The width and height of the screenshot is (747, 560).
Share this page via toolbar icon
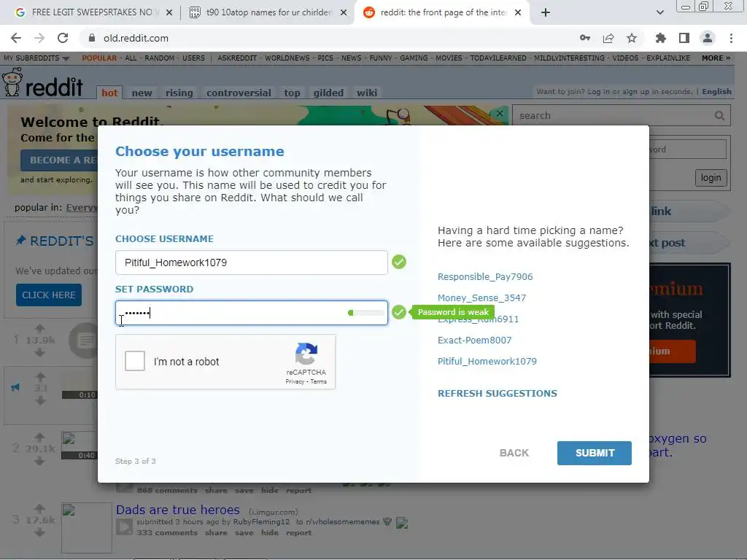click(608, 38)
